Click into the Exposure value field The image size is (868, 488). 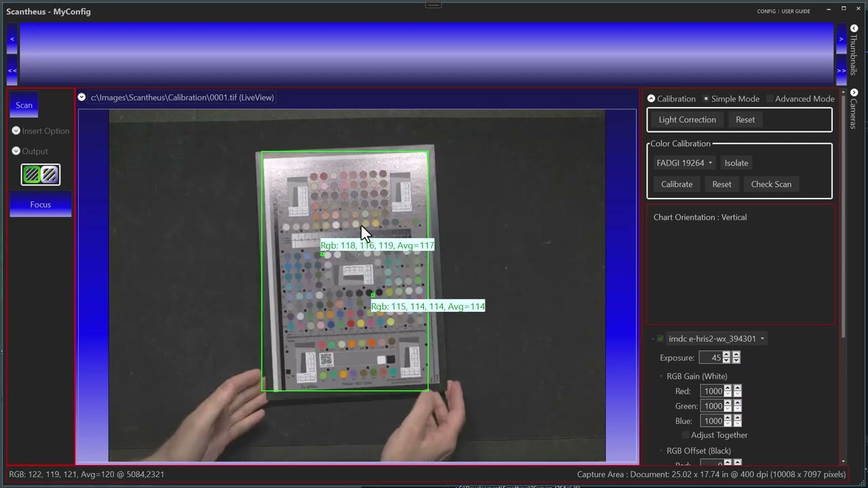[710, 357]
